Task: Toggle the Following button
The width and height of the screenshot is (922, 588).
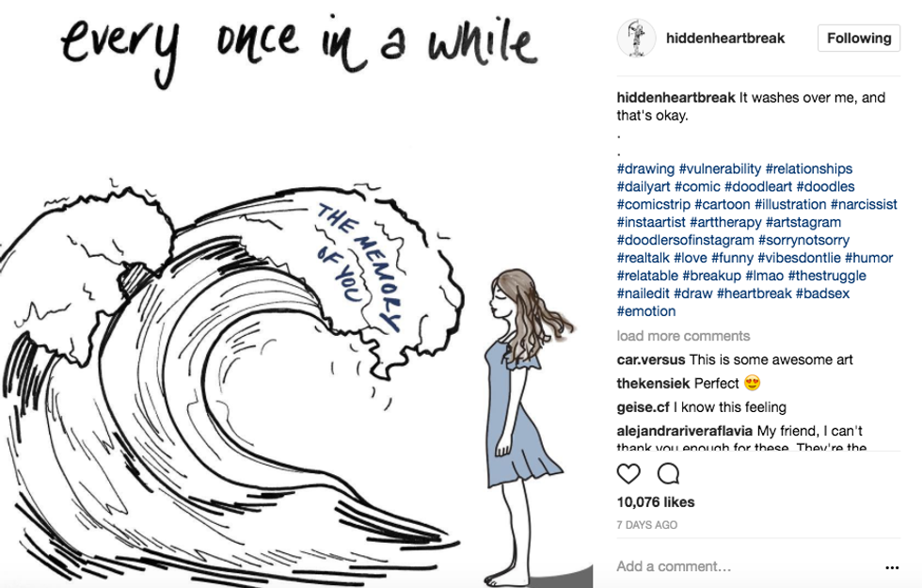Action: pyautogui.click(x=858, y=39)
